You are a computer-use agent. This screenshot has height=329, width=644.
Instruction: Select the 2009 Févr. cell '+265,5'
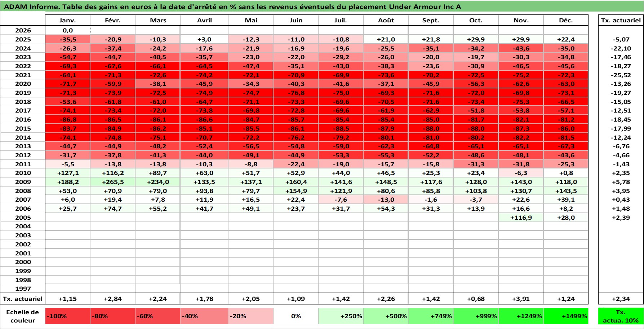(x=113, y=182)
